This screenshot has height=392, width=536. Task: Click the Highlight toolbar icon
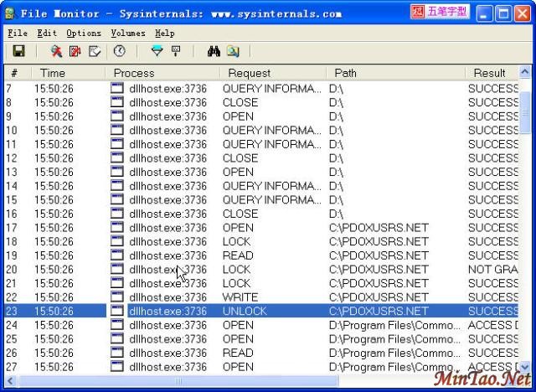click(x=176, y=52)
